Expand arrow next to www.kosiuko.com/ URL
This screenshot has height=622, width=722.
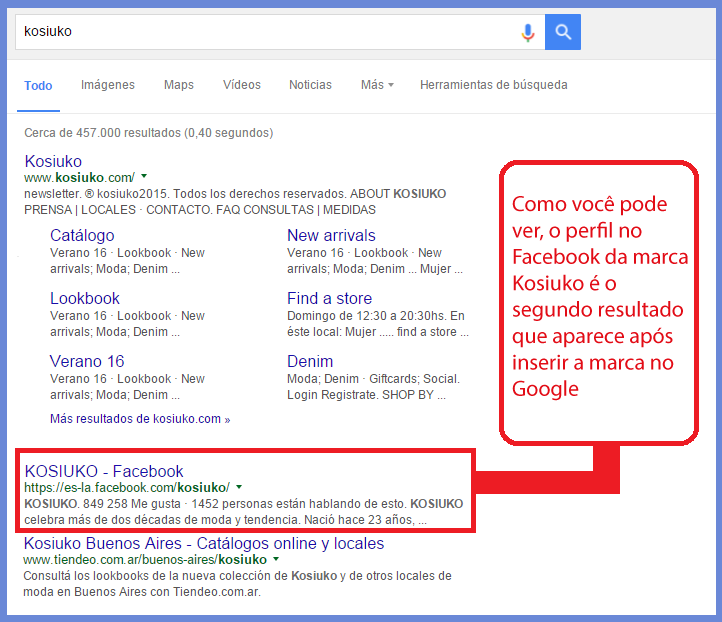144,176
